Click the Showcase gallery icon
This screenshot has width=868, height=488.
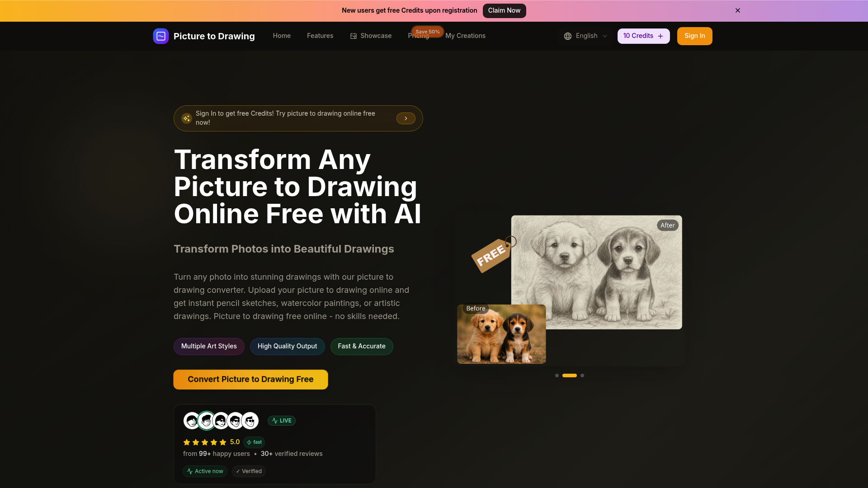tap(354, 36)
